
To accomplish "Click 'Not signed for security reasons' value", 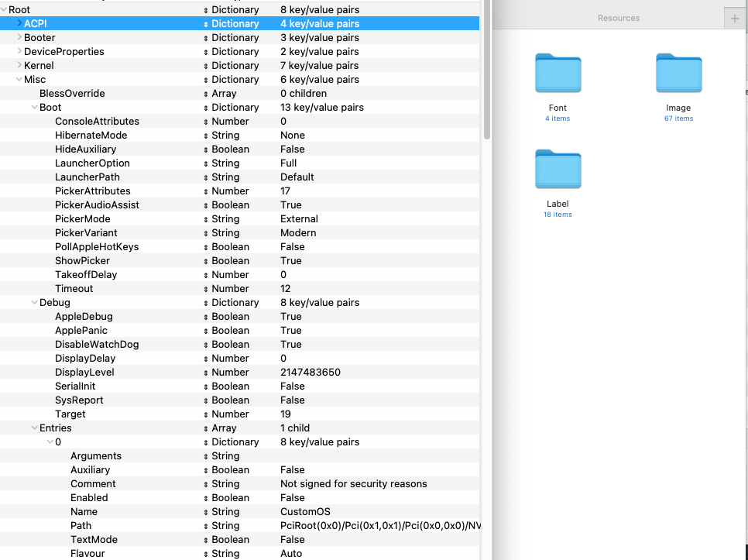I will click(x=354, y=483).
